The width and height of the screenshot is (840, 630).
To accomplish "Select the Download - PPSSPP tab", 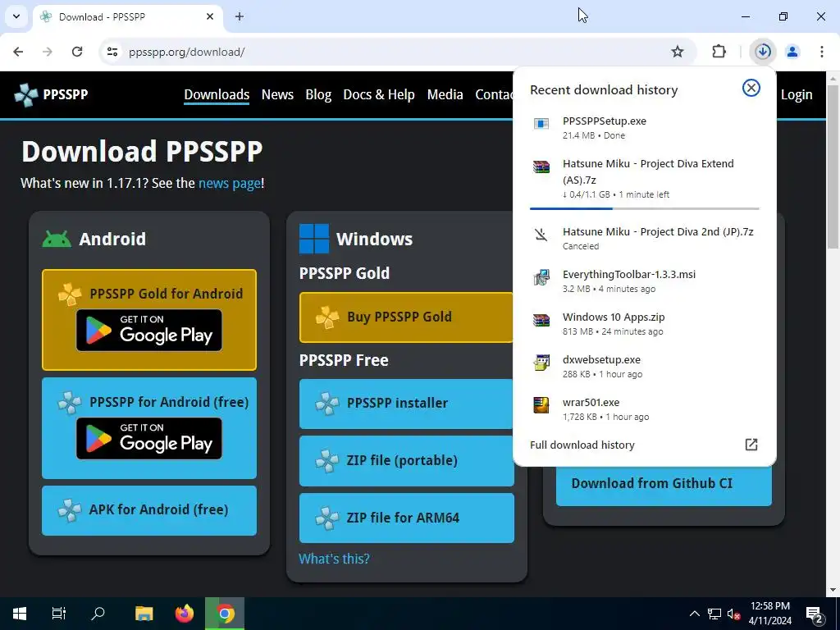I will click(127, 17).
